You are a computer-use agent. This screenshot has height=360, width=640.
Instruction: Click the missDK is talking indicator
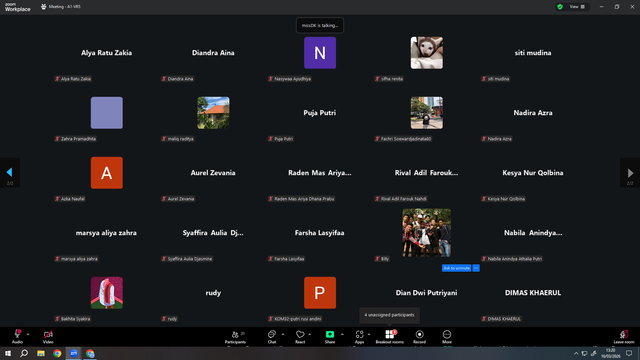(x=320, y=25)
